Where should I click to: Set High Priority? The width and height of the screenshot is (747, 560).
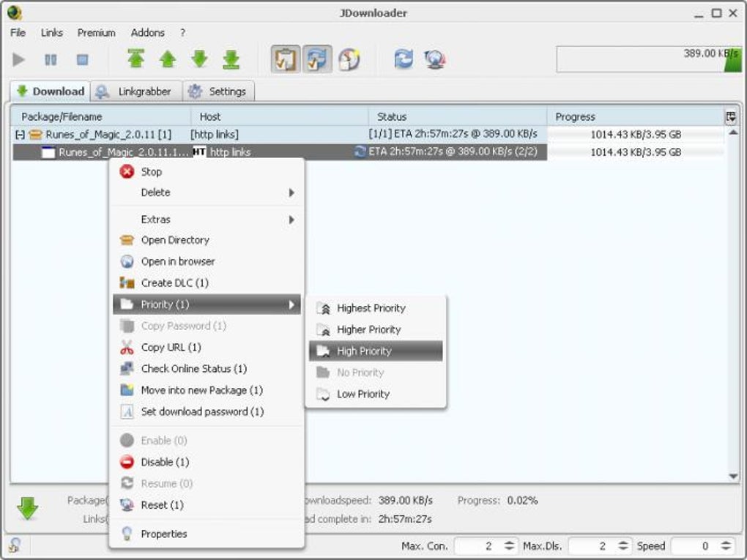(376, 351)
